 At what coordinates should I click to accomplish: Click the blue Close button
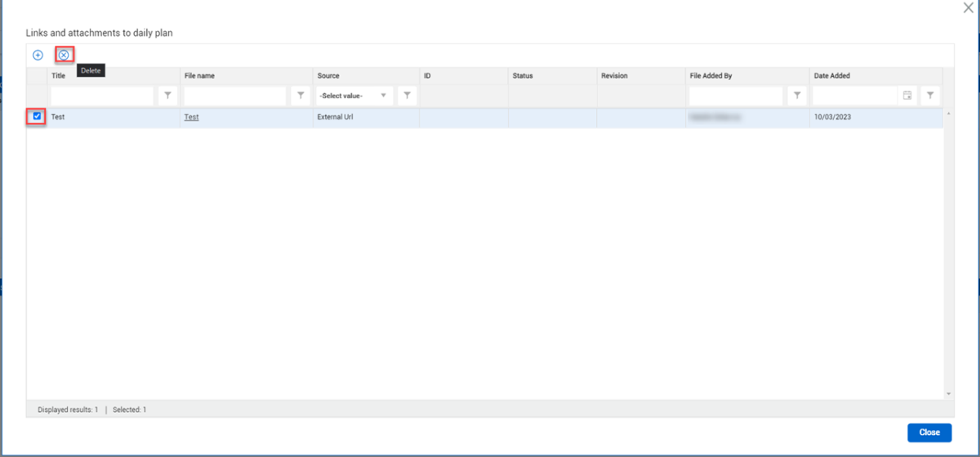929,432
